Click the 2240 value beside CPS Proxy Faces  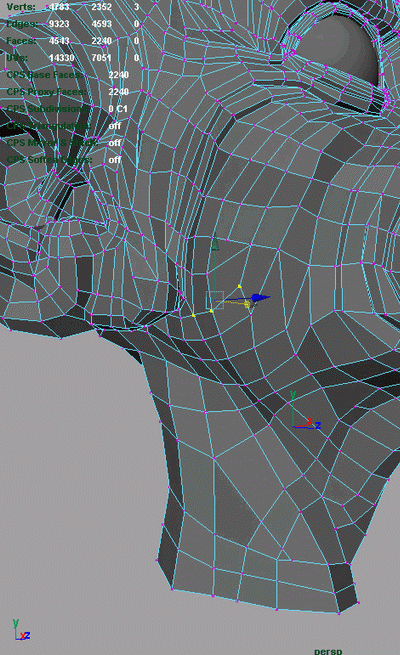point(119,91)
